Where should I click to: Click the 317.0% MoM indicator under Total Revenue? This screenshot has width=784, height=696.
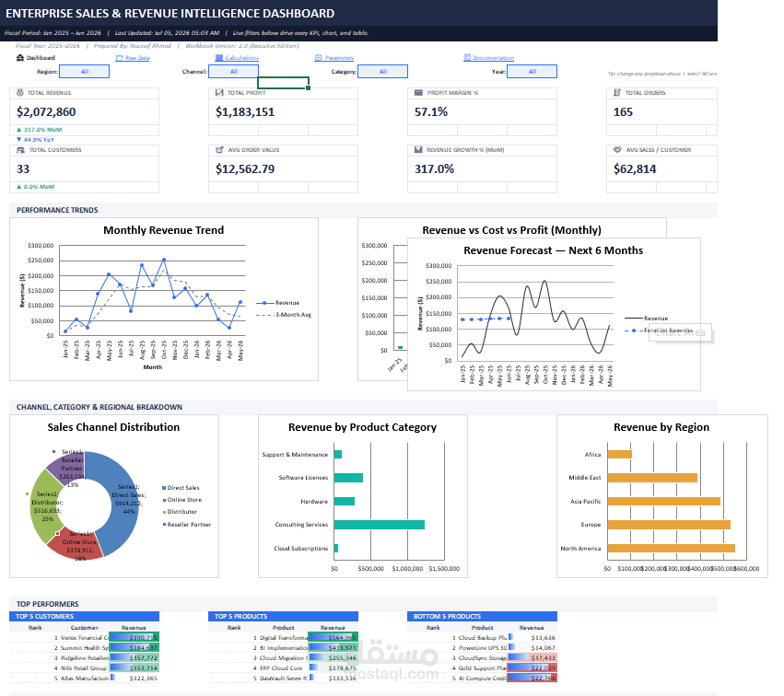pos(40,130)
